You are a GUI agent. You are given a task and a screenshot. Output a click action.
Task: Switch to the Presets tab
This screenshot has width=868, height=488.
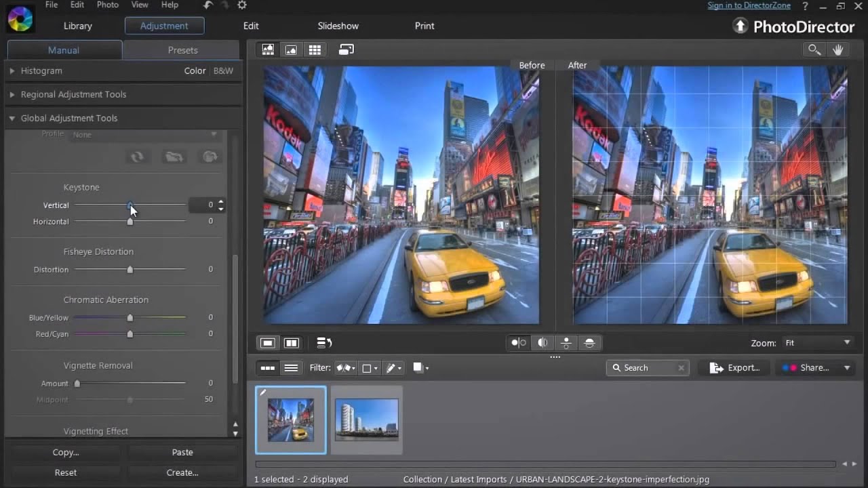point(182,50)
